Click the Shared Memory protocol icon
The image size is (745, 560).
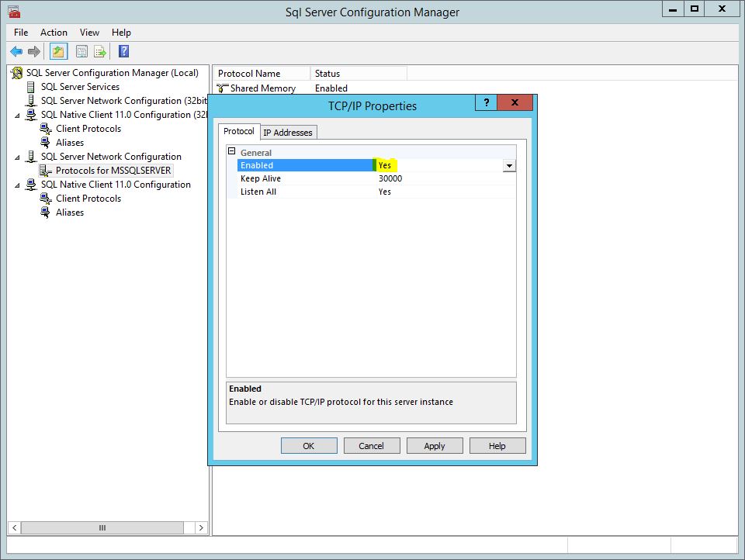[223, 88]
